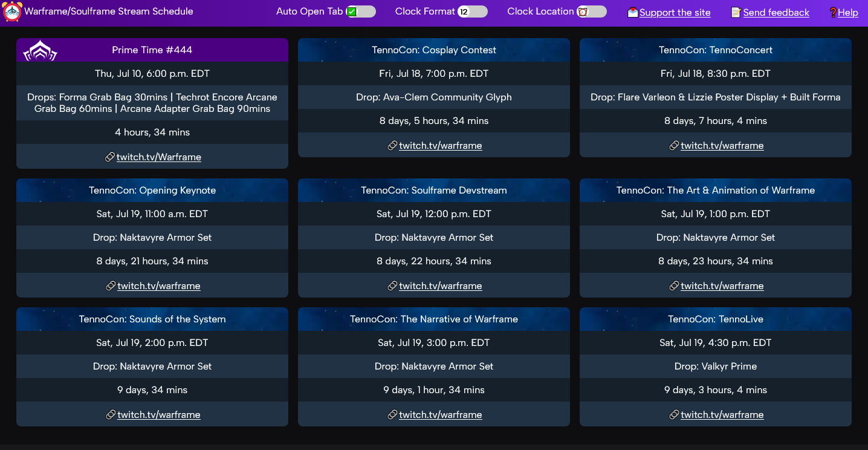
Task: Toggle the Clock Format 12-hour switch
Action: click(473, 11)
